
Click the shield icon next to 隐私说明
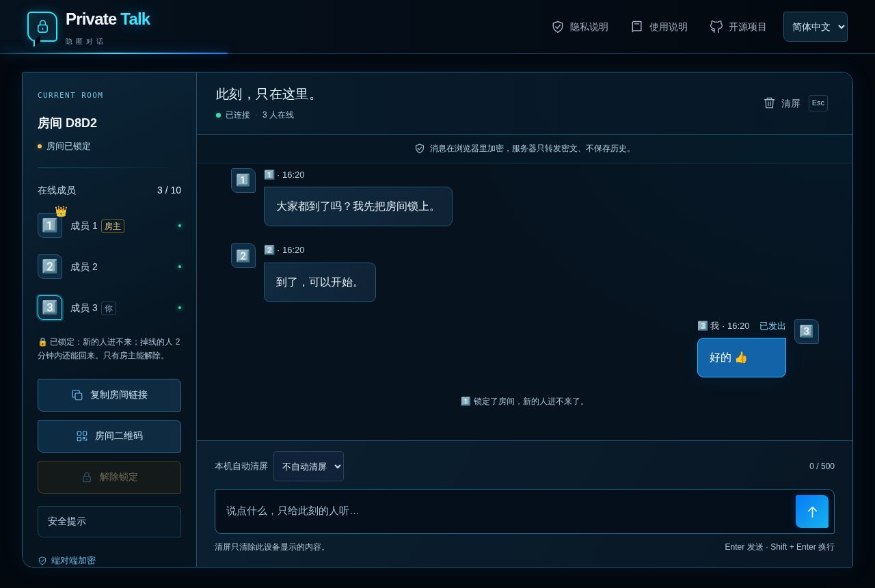point(558,27)
